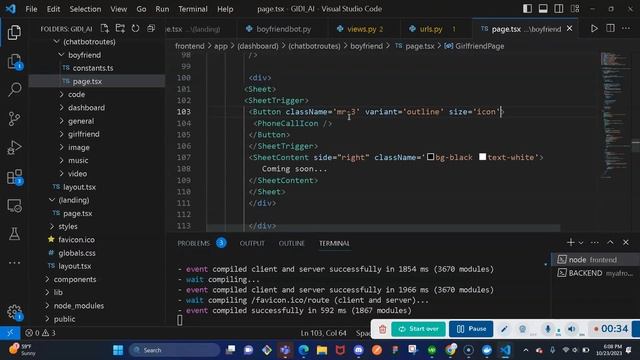640x360 pixels.
Task: Click the text-white color swatch
Action: pyautogui.click(x=482, y=157)
